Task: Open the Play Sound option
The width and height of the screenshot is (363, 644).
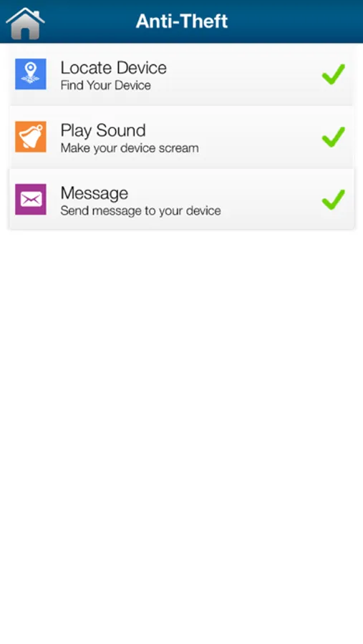Action: tap(181, 137)
